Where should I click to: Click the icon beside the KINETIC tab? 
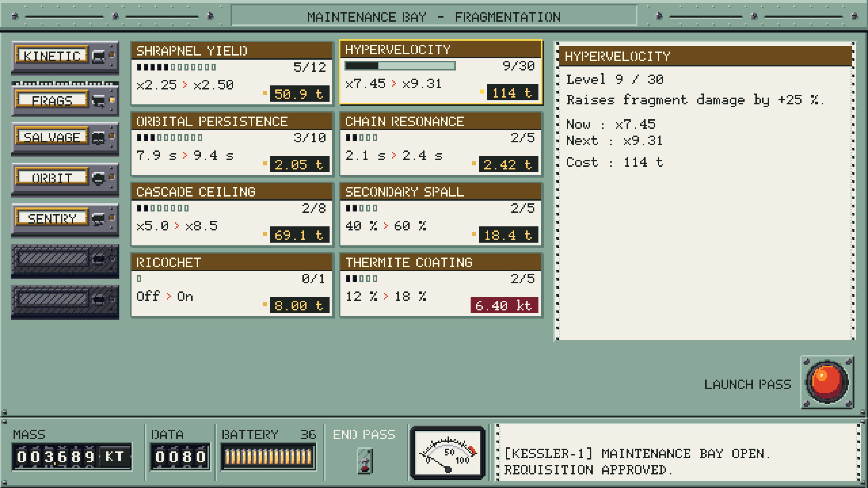(99, 56)
